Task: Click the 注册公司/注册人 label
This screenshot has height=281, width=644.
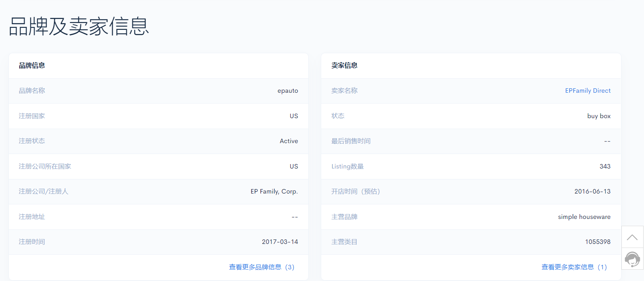Action: pos(43,191)
